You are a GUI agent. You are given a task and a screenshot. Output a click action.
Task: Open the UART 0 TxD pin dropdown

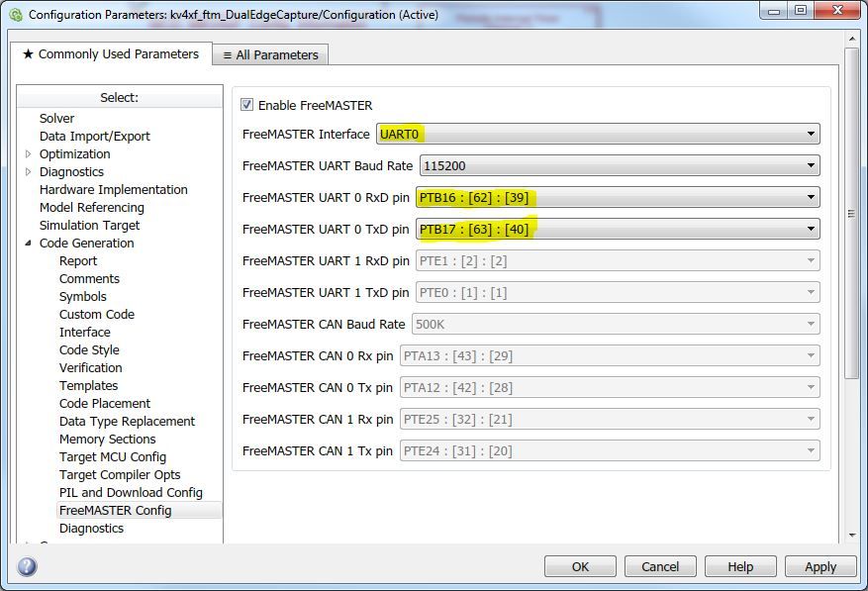coord(618,229)
